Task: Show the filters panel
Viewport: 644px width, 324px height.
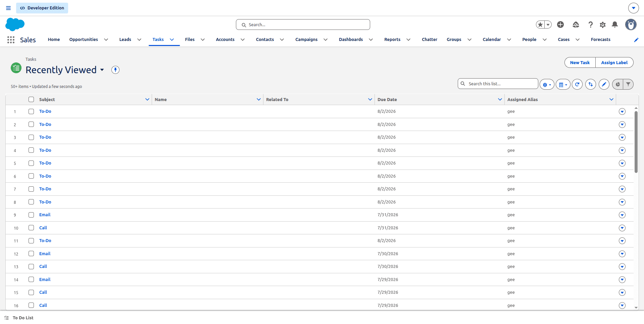Action: tap(628, 84)
